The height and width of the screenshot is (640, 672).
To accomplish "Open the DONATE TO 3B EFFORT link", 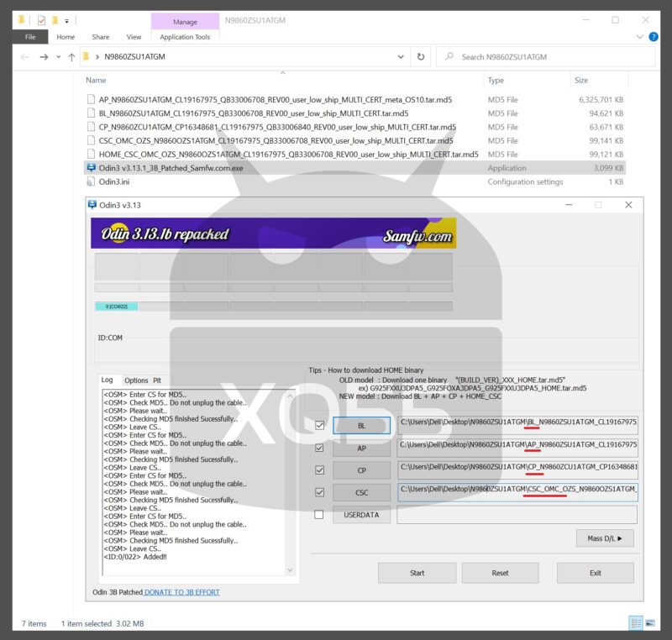I will click(x=181, y=592).
